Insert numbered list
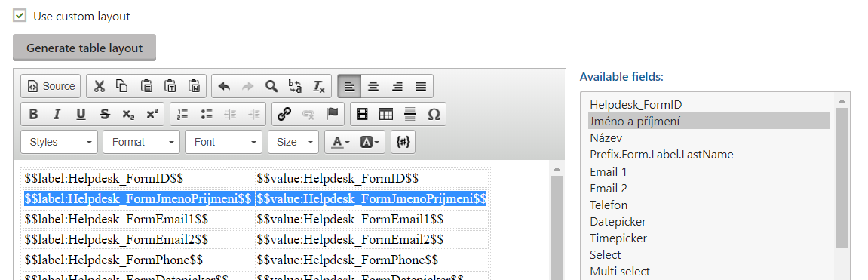868x280 pixels. pyautogui.click(x=182, y=114)
